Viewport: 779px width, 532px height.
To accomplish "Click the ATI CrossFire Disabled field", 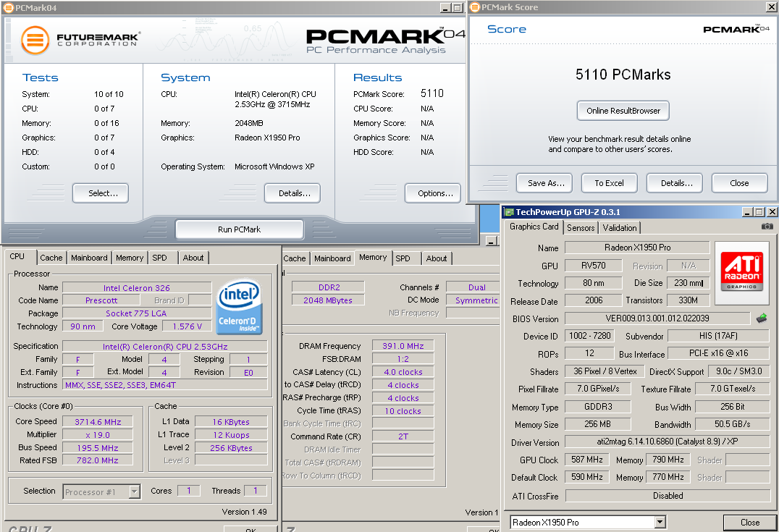I will tap(668, 496).
